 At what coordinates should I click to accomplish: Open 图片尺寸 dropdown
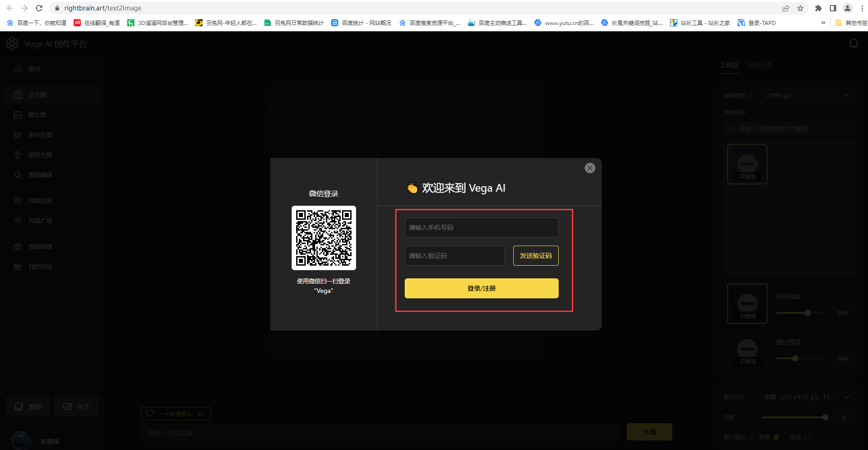(807, 397)
